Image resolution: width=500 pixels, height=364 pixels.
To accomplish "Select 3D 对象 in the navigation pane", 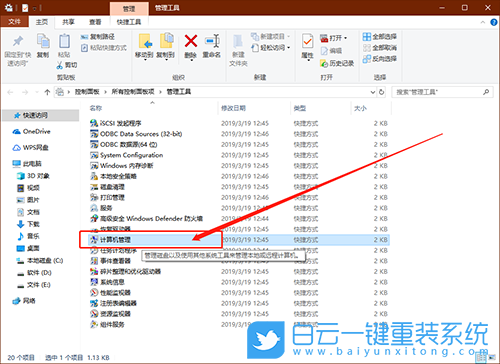I will [x=33, y=176].
